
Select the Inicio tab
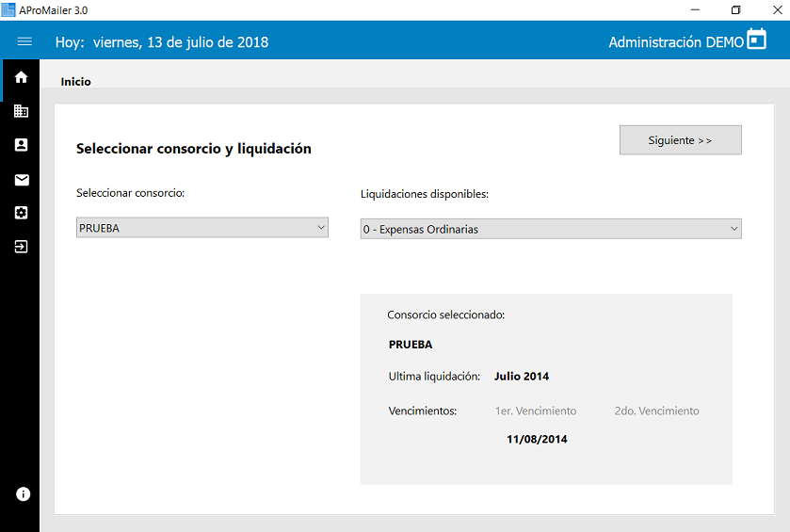click(x=76, y=82)
